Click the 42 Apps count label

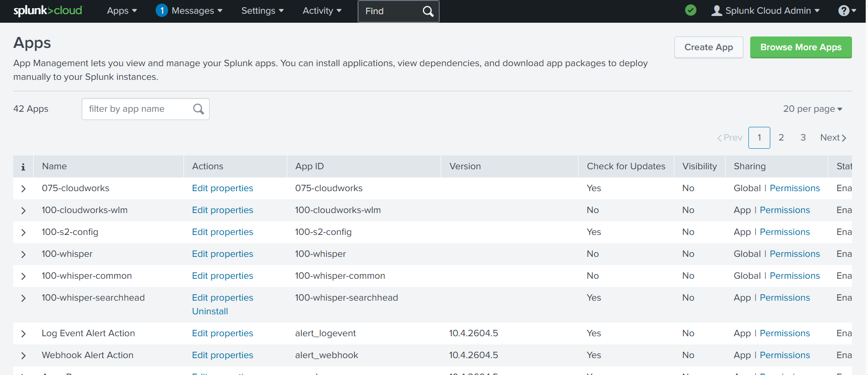coord(31,109)
